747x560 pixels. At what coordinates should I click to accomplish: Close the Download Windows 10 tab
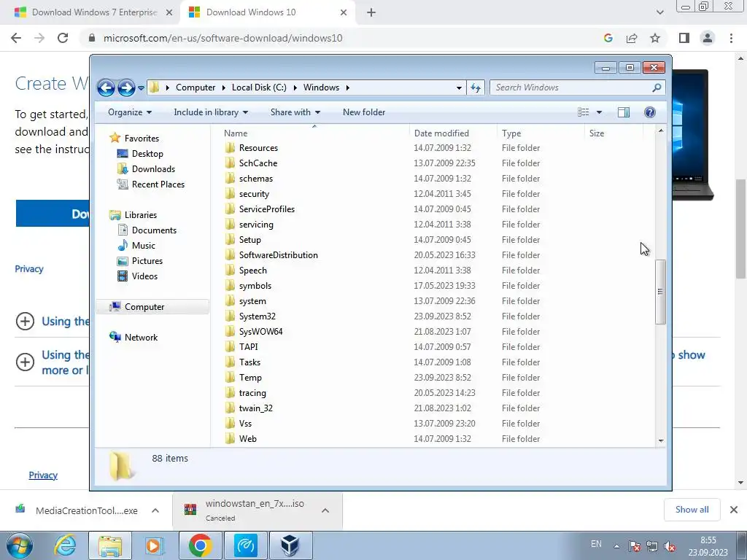(x=344, y=12)
